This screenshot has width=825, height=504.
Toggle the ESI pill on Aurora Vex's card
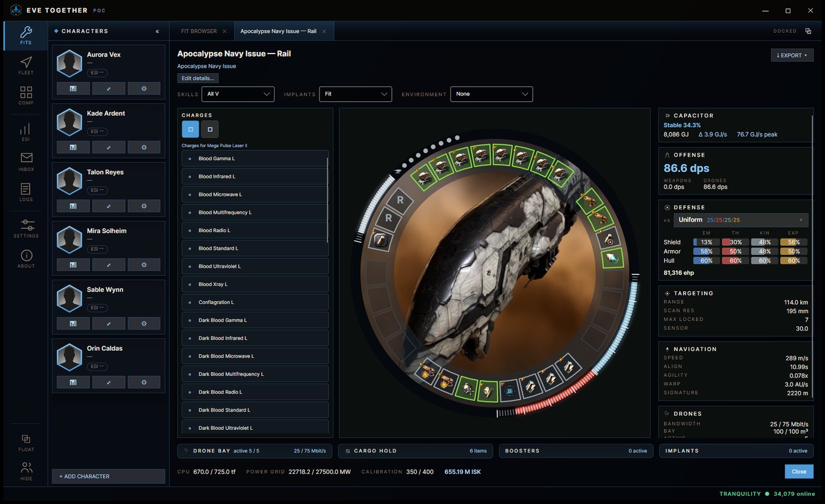click(97, 73)
